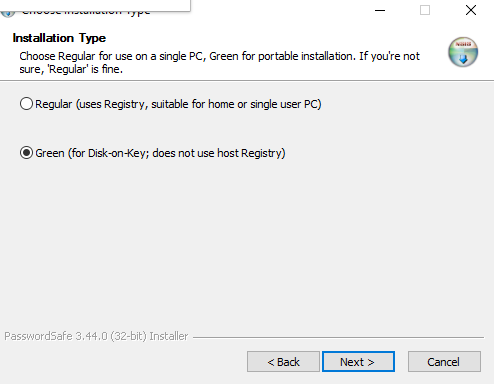
Task: Click the 'Green (for Disk-on-Key…)' label text
Action: pyautogui.click(x=160, y=153)
